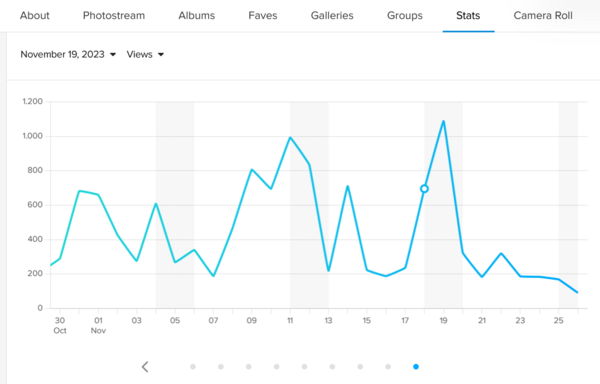Switch to the About tab
600x384 pixels.
point(35,16)
